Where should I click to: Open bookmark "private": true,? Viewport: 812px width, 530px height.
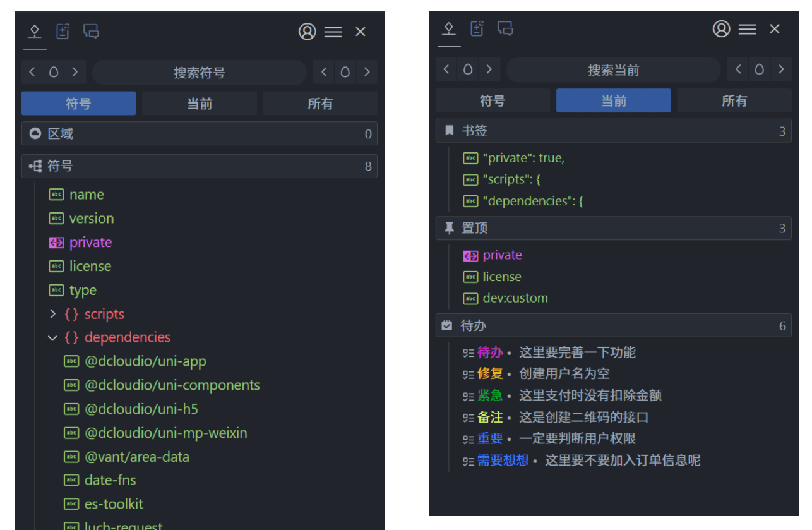pyautogui.click(x=523, y=158)
